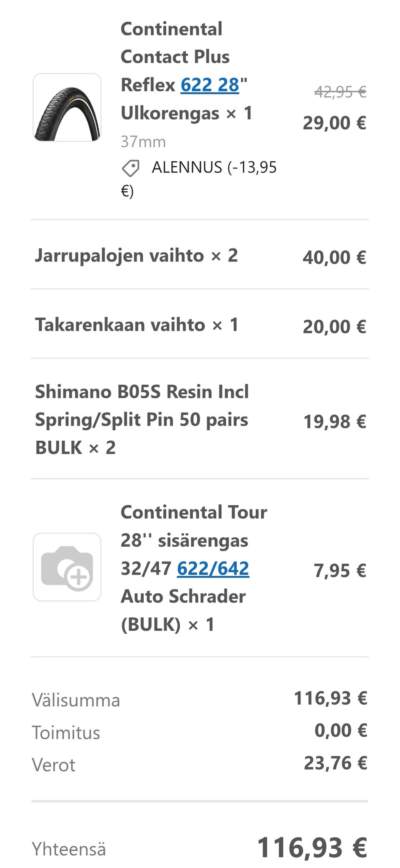Click the discount tag icon beside ALENNUS

(130, 168)
